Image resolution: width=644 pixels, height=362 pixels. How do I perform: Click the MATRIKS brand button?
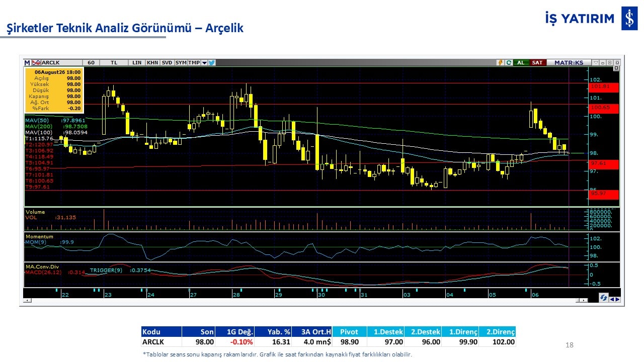[569, 63]
